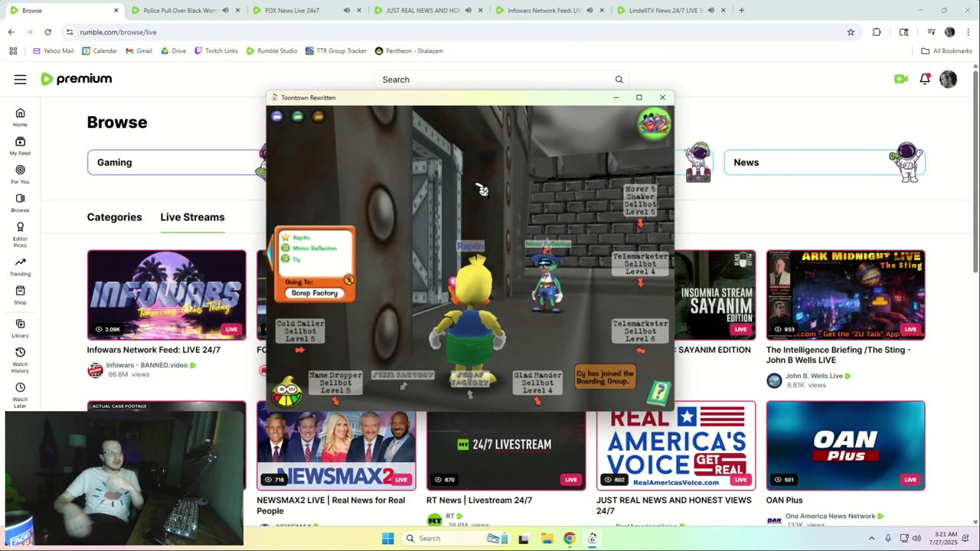980x551 pixels.
Task: Switch to the Categories tab
Action: (x=114, y=217)
